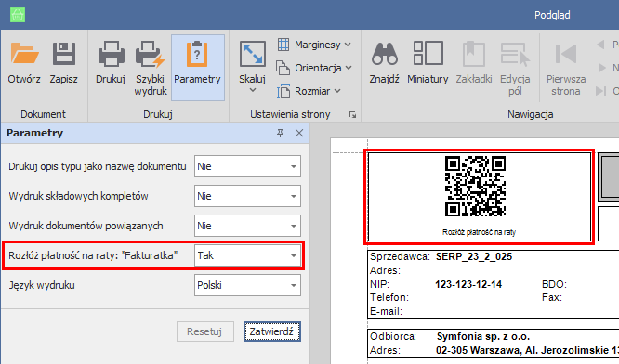
Task: Click the Resetuj button
Action: [204, 331]
